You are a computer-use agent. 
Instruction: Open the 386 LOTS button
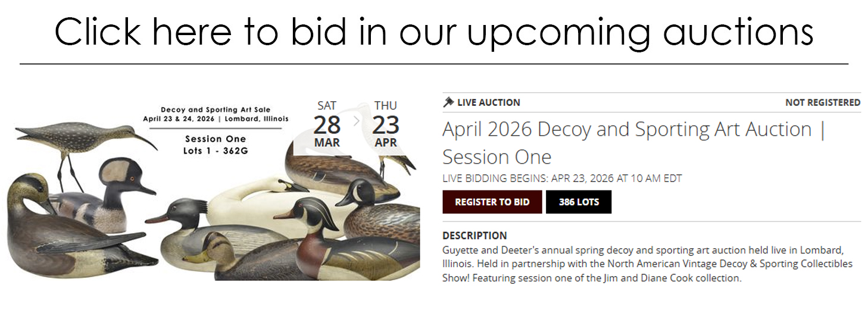(579, 202)
